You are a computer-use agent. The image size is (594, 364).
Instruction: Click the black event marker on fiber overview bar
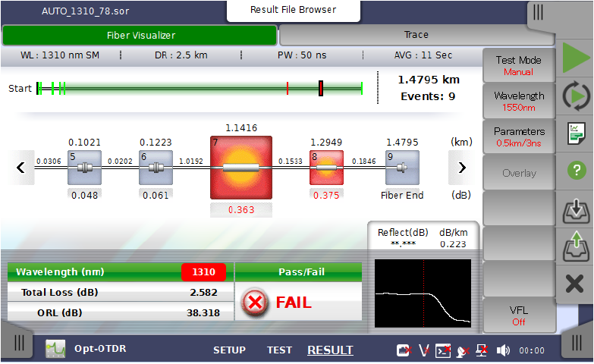322,89
